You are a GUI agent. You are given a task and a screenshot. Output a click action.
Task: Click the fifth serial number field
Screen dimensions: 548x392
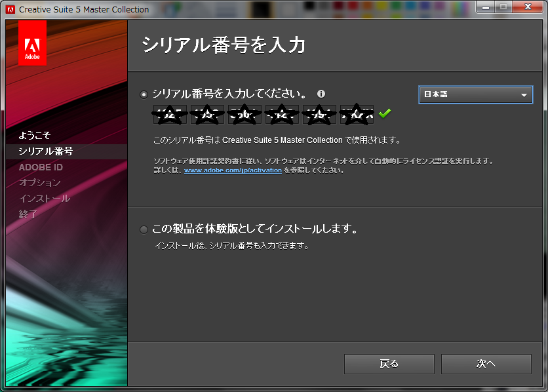tap(319, 115)
